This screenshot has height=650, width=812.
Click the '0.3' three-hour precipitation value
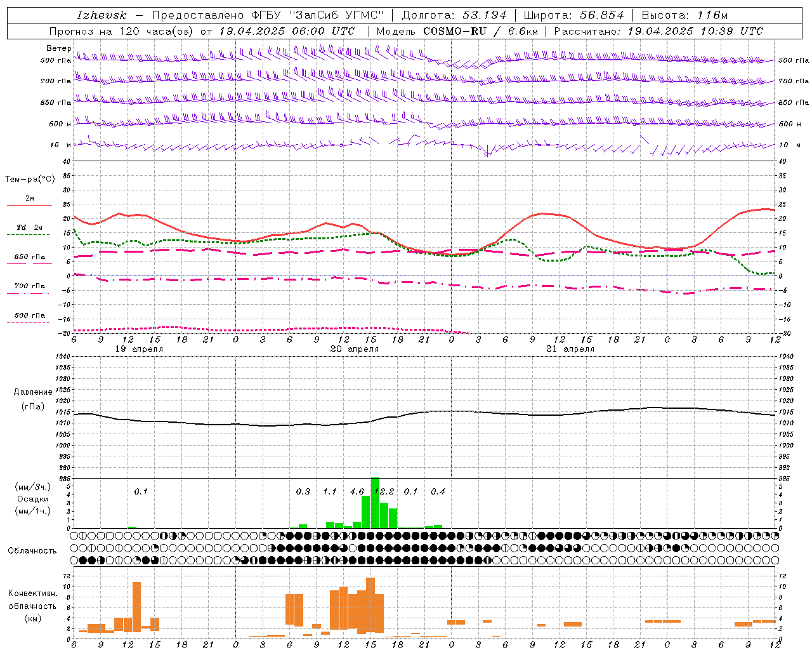click(303, 491)
